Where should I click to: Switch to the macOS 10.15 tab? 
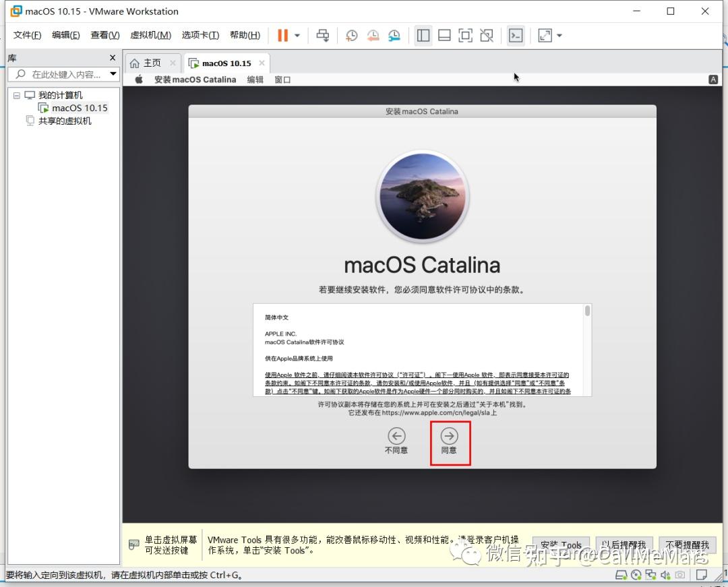(226, 63)
